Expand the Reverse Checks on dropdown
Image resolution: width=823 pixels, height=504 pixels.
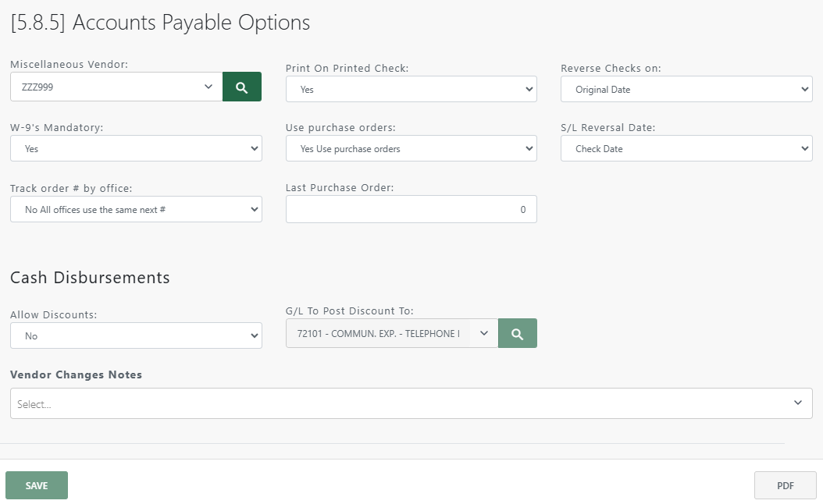point(686,89)
